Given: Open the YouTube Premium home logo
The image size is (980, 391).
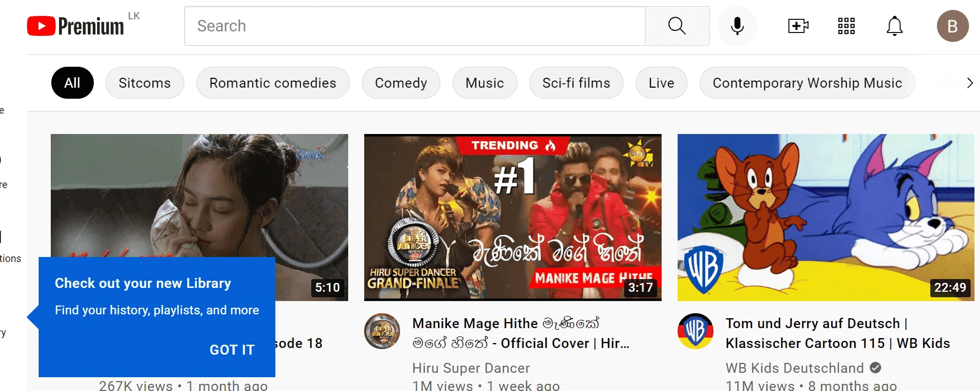Looking at the screenshot, I should pyautogui.click(x=76, y=26).
